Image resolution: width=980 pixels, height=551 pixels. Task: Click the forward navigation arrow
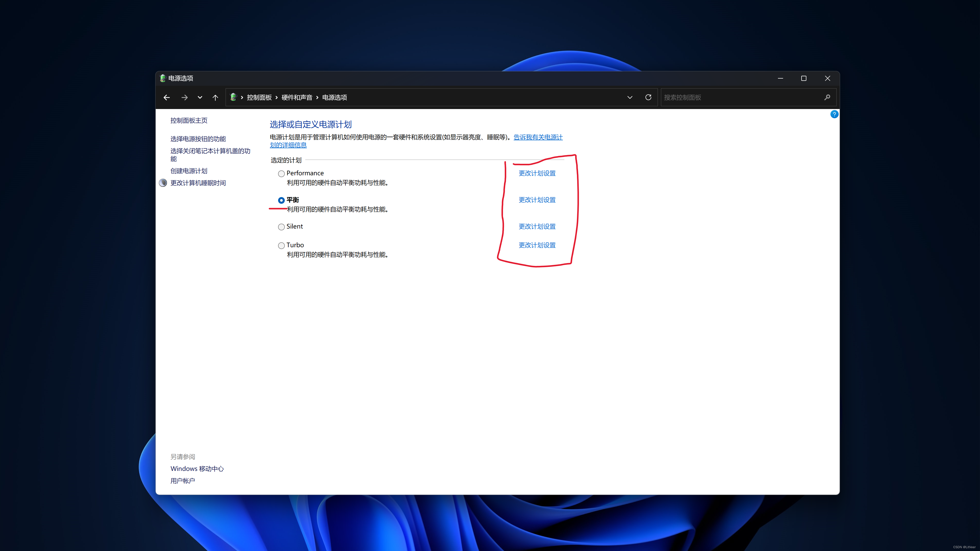click(185, 97)
